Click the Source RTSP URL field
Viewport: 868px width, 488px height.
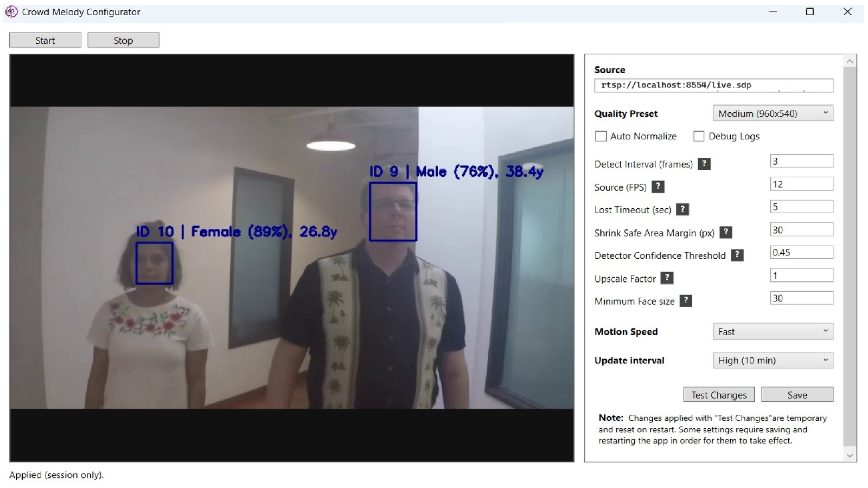point(713,85)
